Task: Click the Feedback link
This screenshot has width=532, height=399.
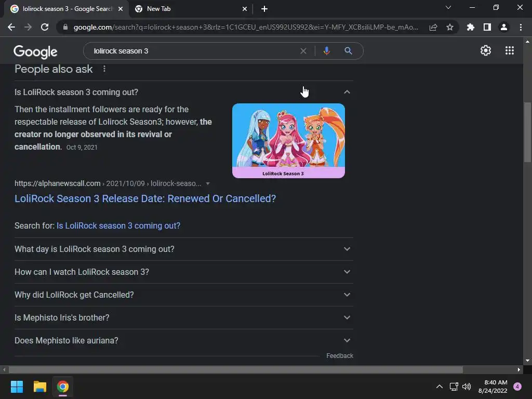Action: [340, 355]
